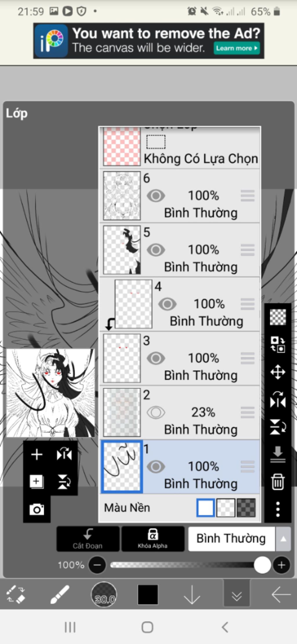Select the move transform arrows icon
This screenshot has height=644, width=297.
pos(278,372)
